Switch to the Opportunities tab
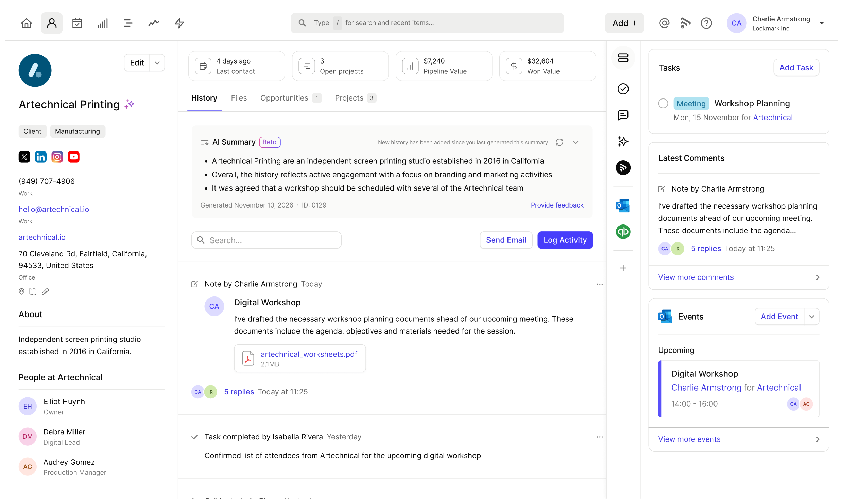 coord(284,98)
